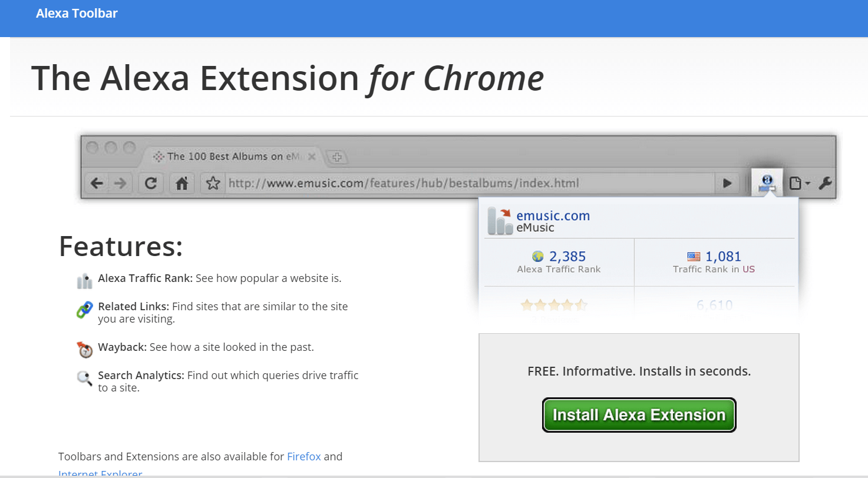Click the emusic.com address bar URL
868x478 pixels.
pos(404,183)
